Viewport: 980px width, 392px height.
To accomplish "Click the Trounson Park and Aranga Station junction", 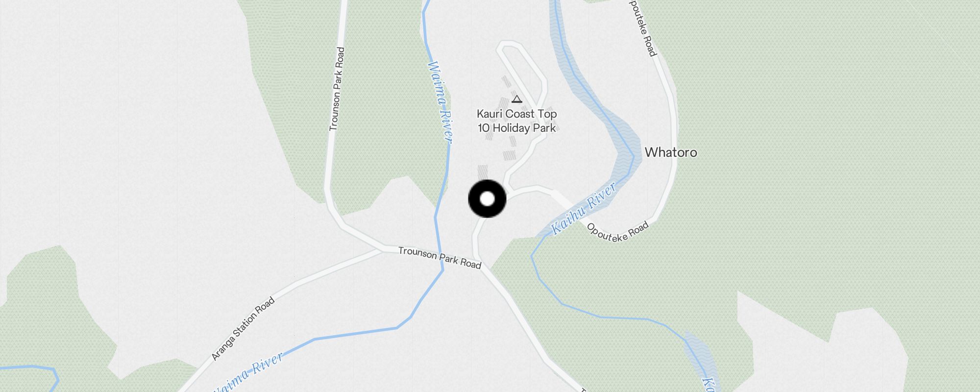I will click(x=382, y=249).
